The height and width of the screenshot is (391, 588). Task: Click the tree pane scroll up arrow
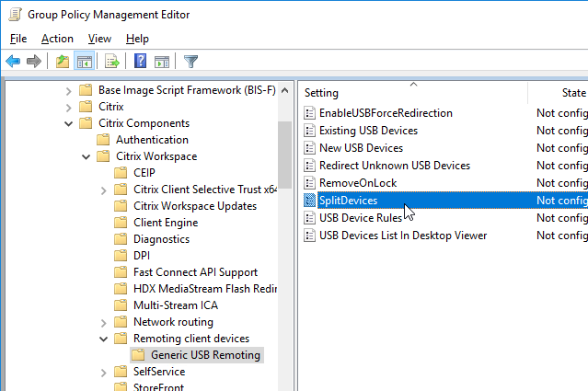pyautogui.click(x=285, y=90)
